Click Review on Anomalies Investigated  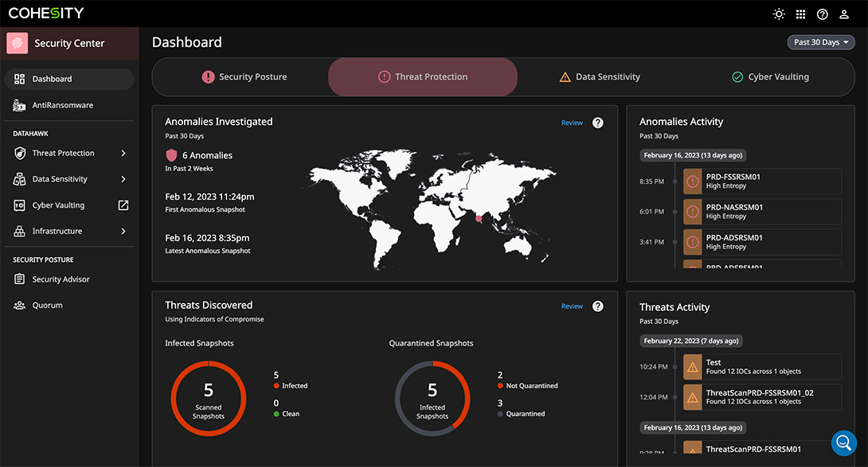(572, 123)
